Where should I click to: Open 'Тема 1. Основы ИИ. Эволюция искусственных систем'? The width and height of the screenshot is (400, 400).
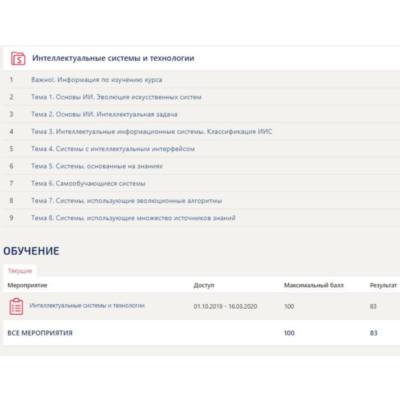click(x=116, y=97)
